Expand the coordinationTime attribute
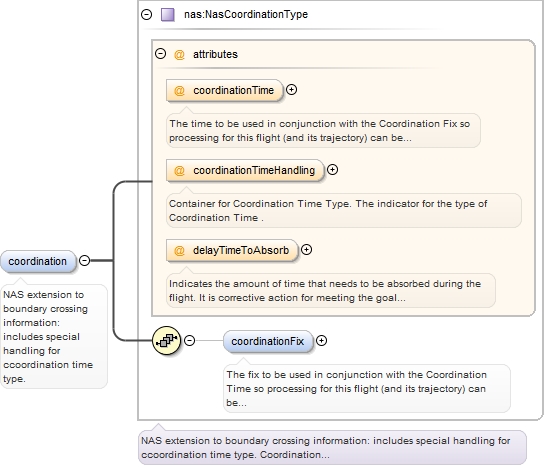The width and height of the screenshot is (545, 468). [x=291, y=90]
